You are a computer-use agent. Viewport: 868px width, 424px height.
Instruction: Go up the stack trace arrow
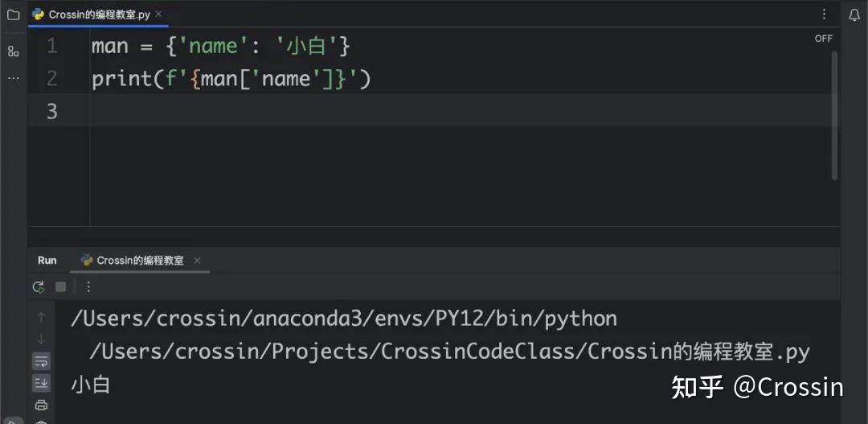41,318
